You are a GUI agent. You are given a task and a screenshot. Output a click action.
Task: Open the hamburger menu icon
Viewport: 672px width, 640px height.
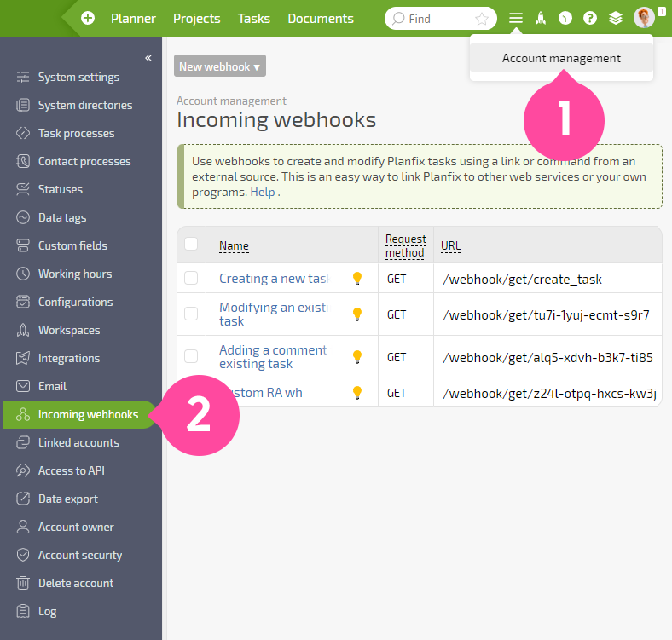pyautogui.click(x=516, y=19)
